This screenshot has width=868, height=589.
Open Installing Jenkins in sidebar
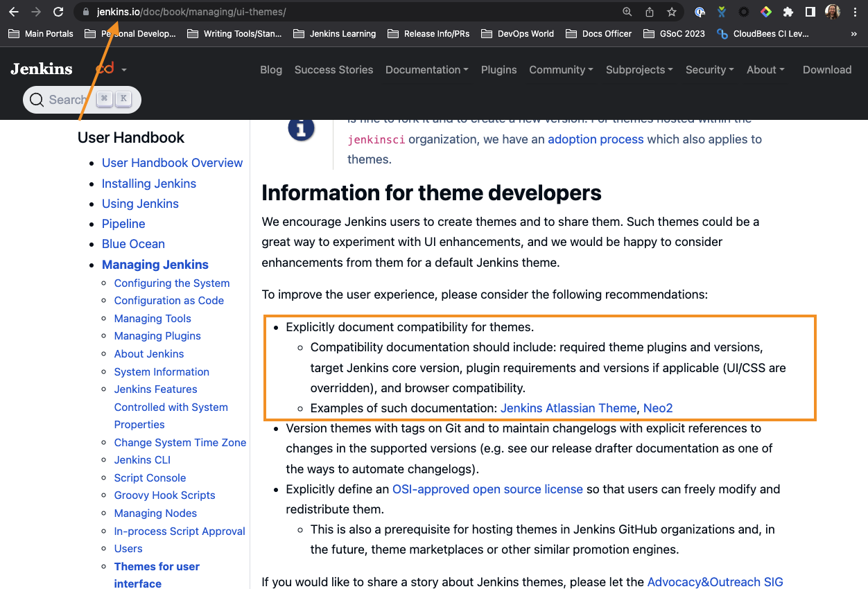(x=149, y=184)
